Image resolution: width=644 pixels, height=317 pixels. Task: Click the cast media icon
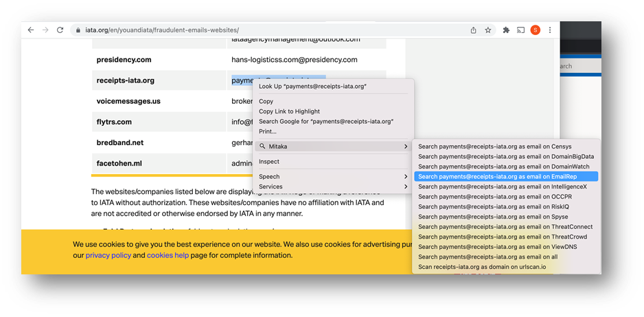pos(520,30)
